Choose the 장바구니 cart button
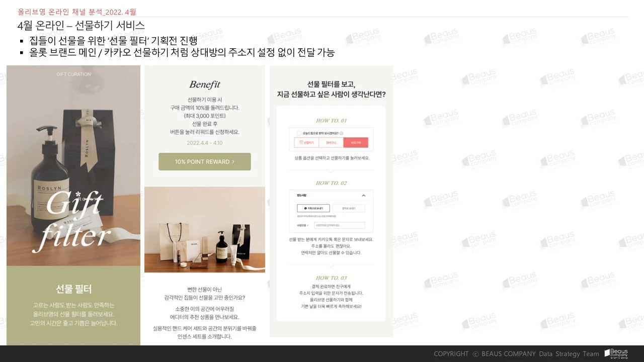Screen dimensions: 644x362 coord(331,143)
